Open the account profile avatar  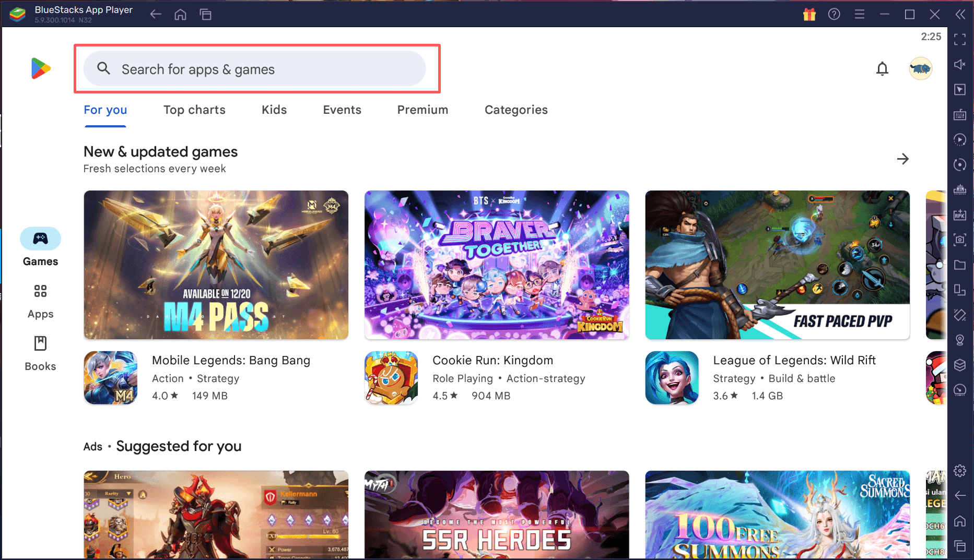tap(920, 68)
